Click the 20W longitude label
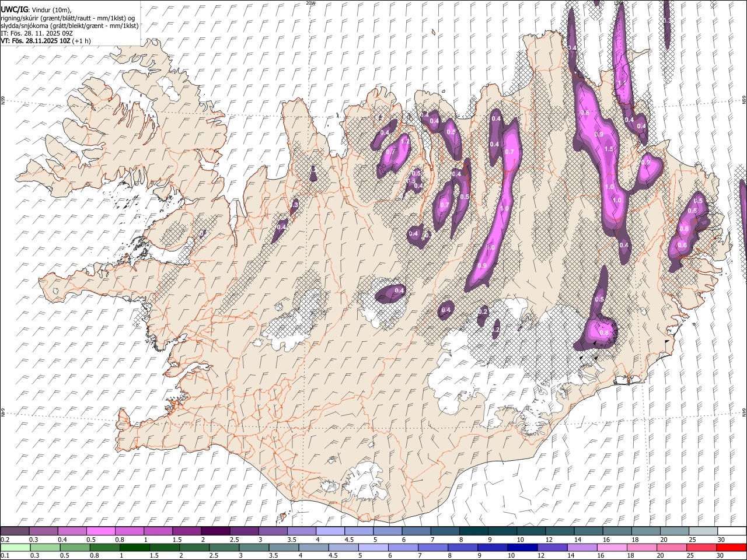Viewport: 747px width, 560px height. (310, 3)
